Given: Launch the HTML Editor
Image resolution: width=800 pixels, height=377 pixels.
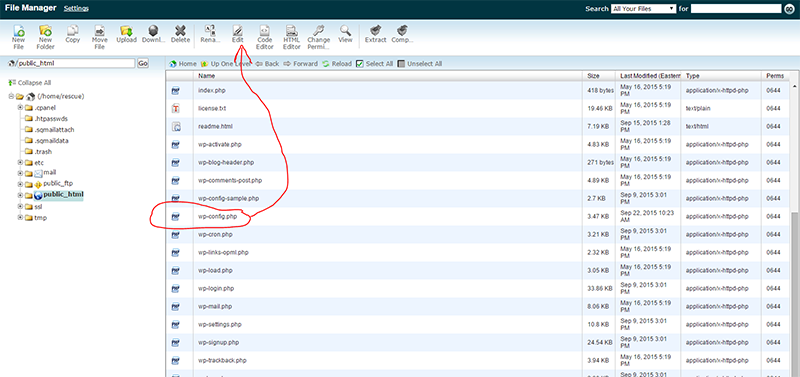Looking at the screenshot, I should coord(292,31).
